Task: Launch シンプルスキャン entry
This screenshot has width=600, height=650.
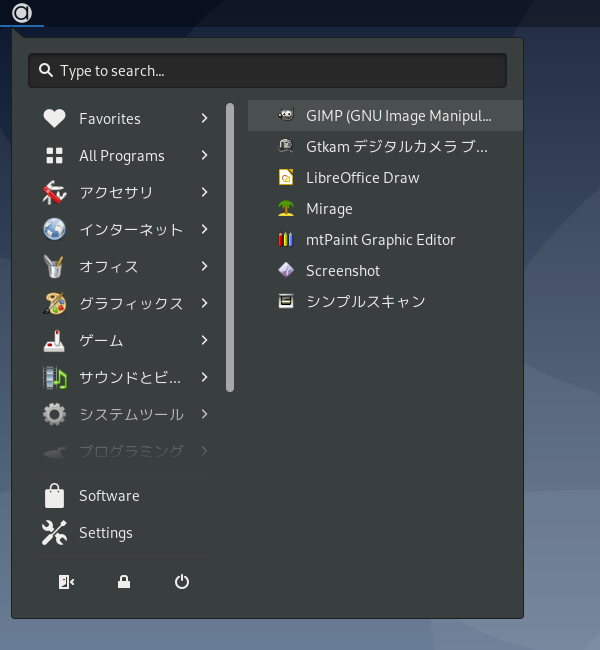Action: click(385, 301)
